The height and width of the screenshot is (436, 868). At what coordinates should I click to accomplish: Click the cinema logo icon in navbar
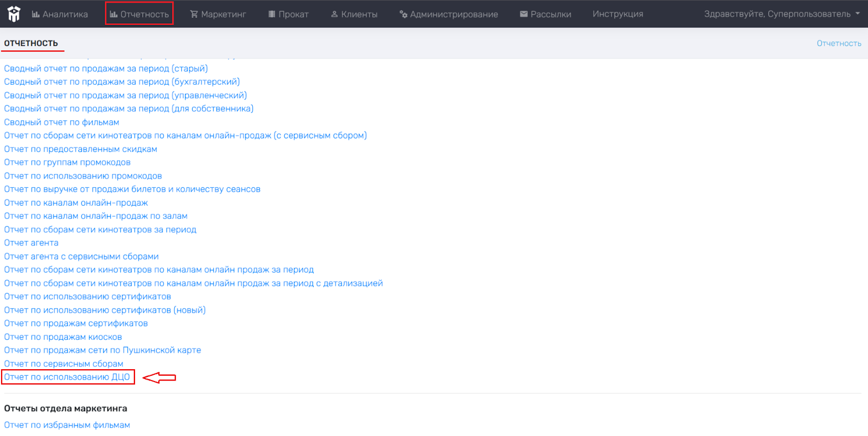coord(14,14)
